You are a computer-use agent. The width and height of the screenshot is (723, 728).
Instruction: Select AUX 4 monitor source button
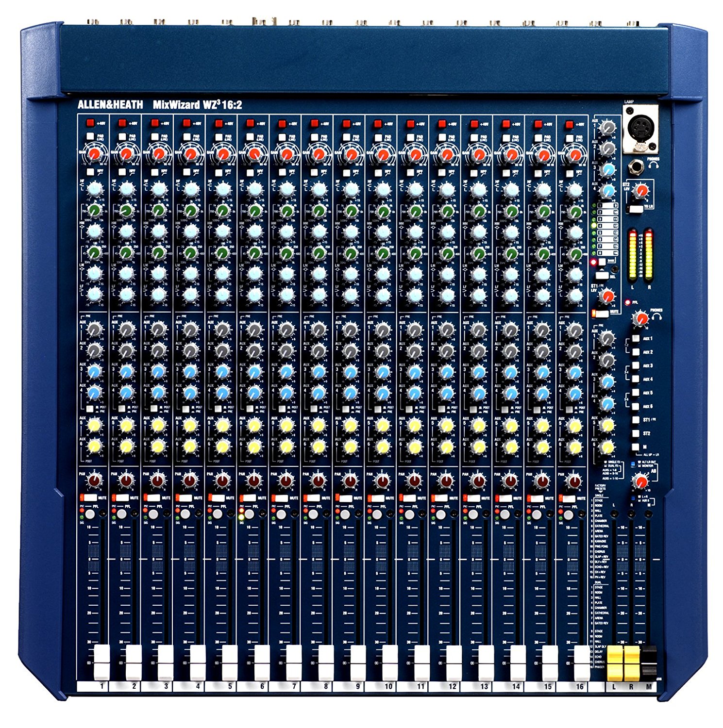[636, 379]
